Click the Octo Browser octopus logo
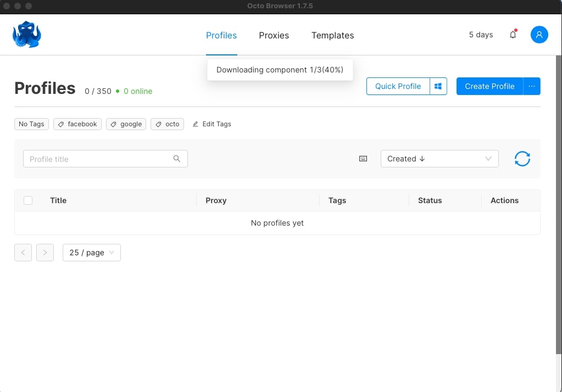 27,35
